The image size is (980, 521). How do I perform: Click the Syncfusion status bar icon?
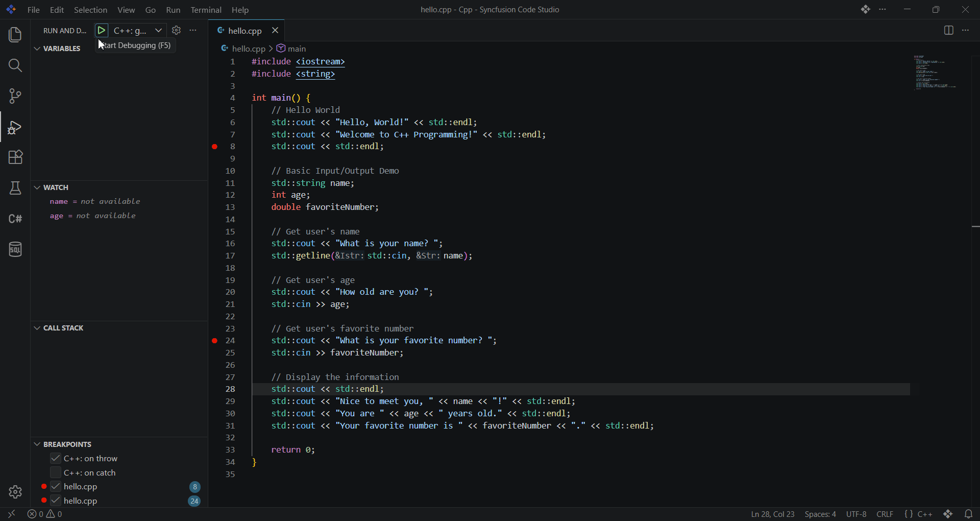click(x=948, y=514)
